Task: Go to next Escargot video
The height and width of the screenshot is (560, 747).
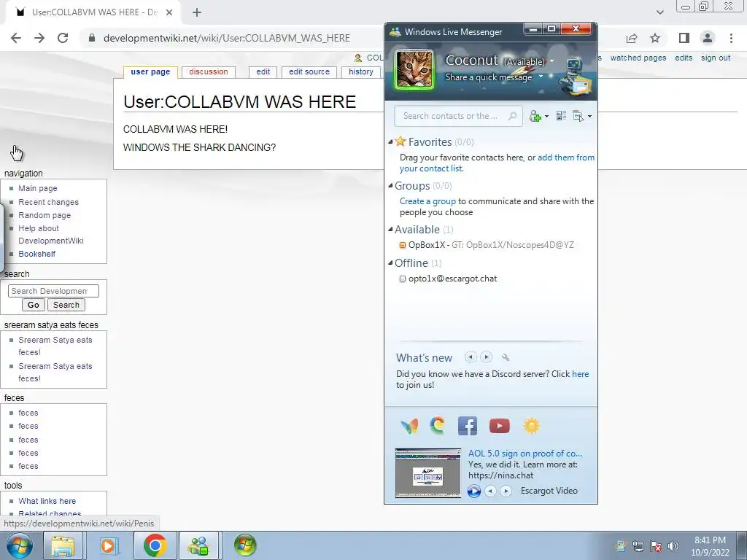Action: [x=506, y=491]
